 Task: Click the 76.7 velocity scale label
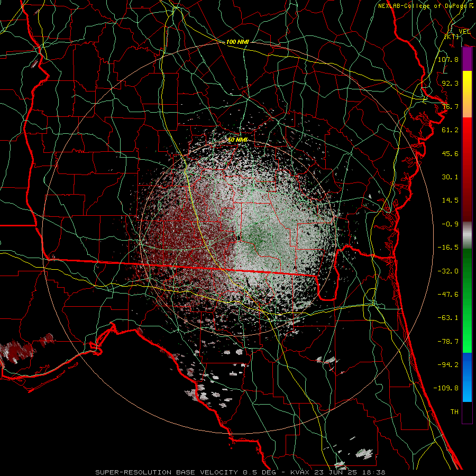450,106
